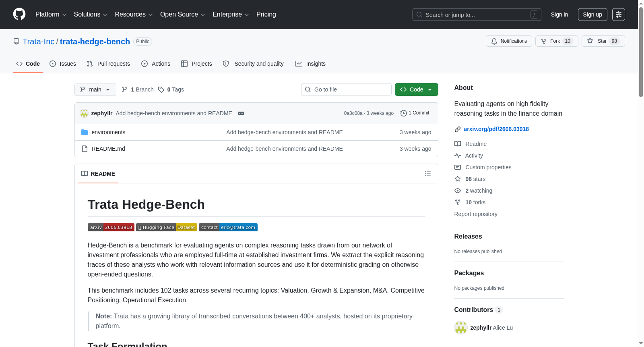Select the README tab above the readme
This screenshot has width=644, height=347.
(98, 174)
